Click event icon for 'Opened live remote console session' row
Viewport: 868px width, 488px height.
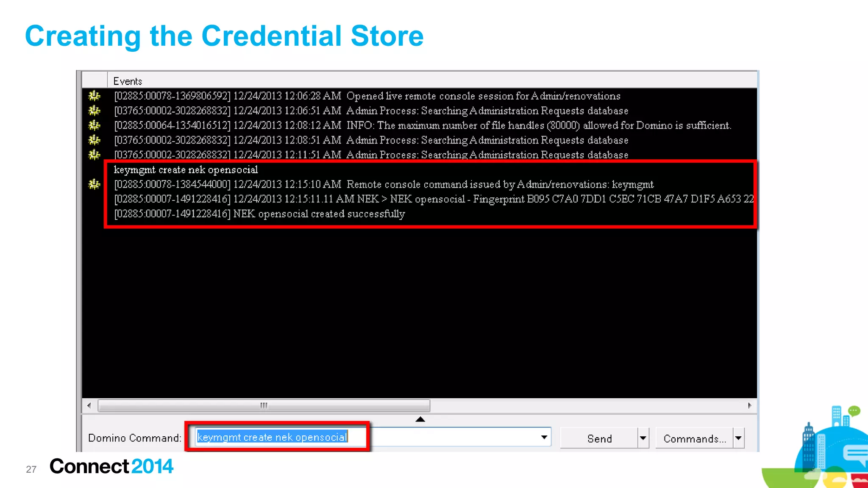tap(94, 96)
